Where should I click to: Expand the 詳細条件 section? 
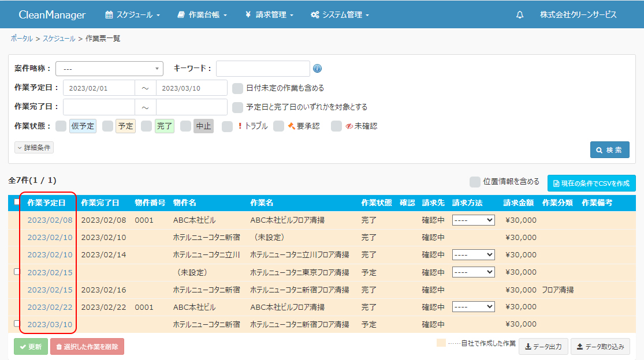tap(34, 148)
